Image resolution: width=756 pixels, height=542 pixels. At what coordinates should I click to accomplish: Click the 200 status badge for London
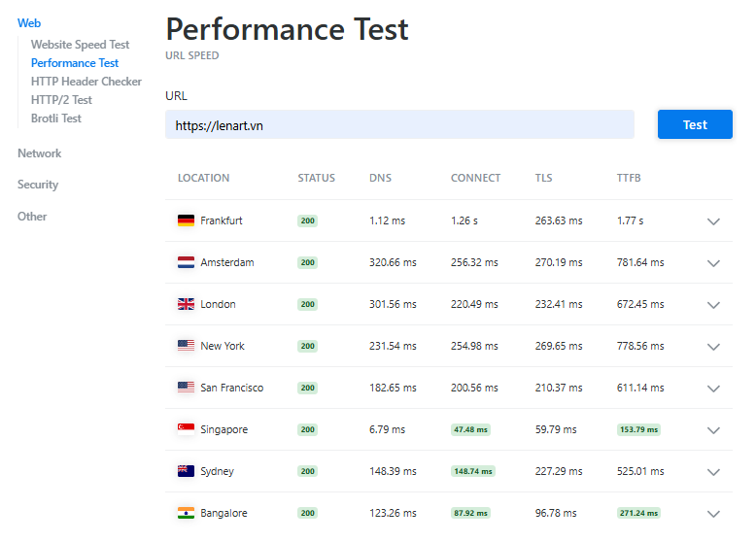pyautogui.click(x=308, y=304)
